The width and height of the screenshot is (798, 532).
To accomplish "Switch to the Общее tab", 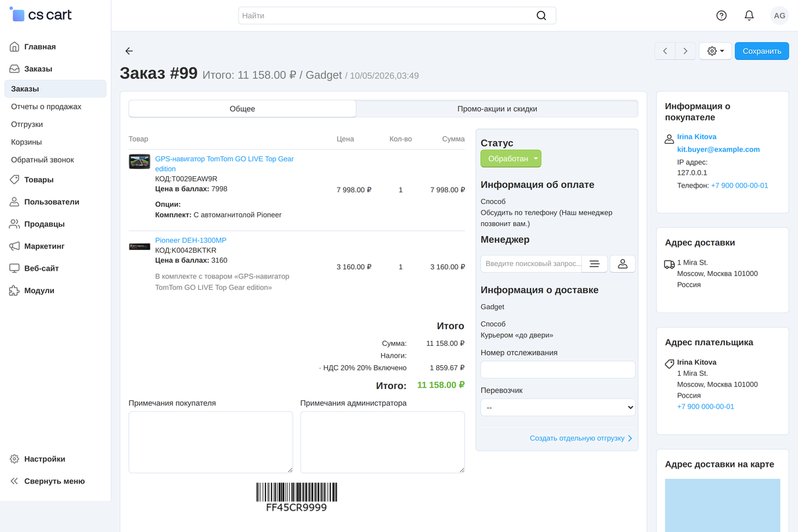I will (242, 109).
